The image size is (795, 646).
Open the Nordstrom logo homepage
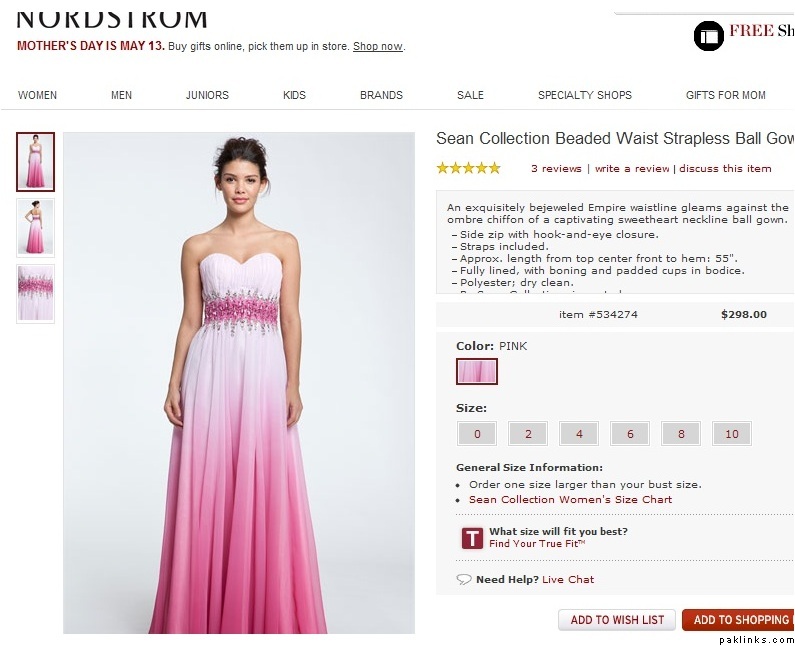click(112, 17)
